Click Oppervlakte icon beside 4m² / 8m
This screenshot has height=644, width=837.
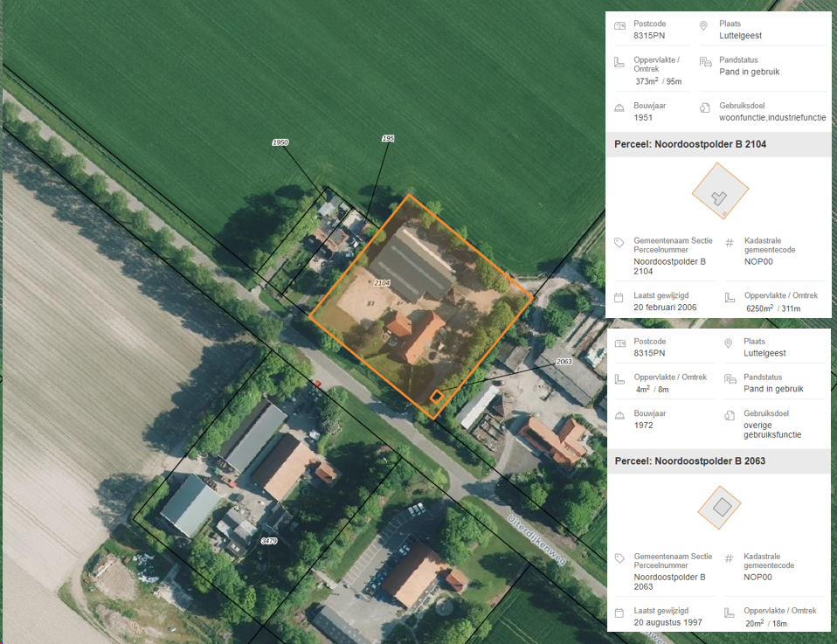619,379
